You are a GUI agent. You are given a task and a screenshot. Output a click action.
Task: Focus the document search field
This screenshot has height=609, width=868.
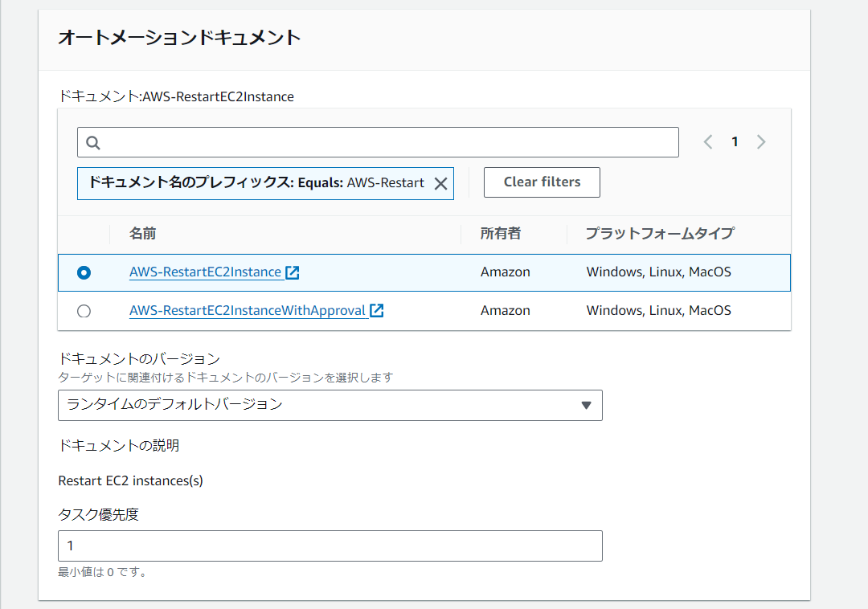378,142
